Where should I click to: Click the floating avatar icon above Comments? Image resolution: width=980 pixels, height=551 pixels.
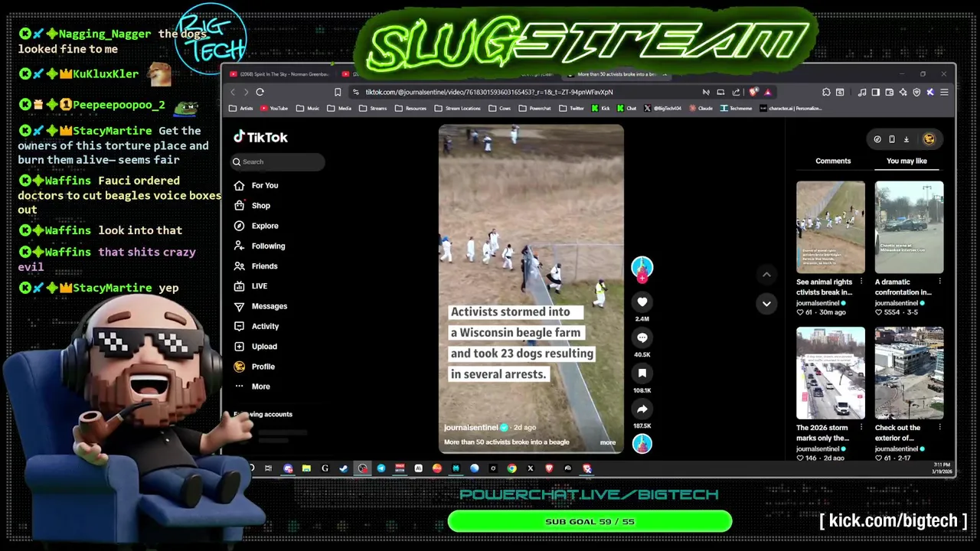coord(929,139)
